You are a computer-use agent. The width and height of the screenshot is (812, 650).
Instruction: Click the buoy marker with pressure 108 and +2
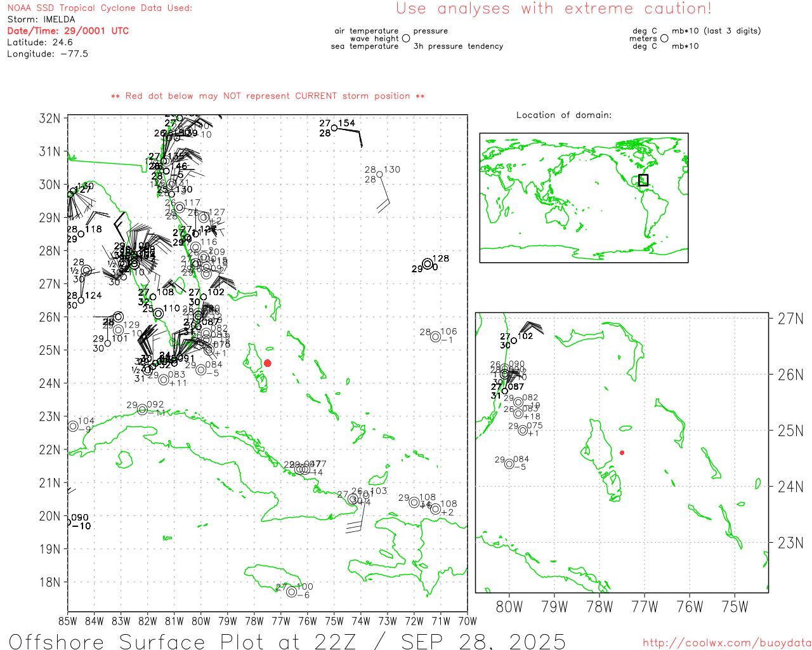coord(435,509)
